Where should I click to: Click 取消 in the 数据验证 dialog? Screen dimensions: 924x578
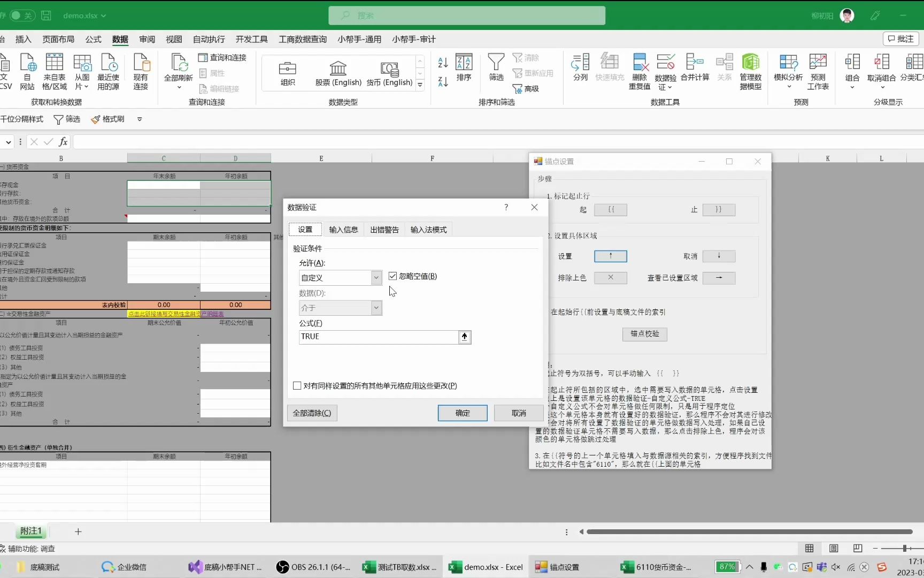[x=519, y=413]
